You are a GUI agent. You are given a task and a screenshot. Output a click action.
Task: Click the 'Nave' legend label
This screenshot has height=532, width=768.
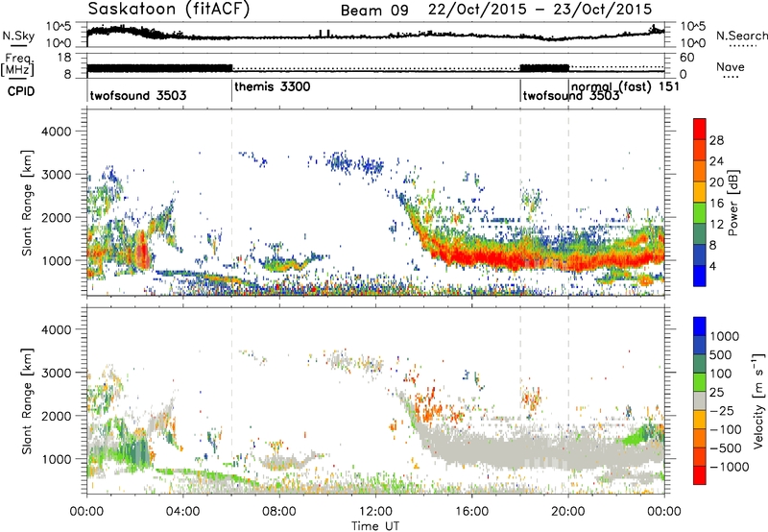pyautogui.click(x=731, y=67)
